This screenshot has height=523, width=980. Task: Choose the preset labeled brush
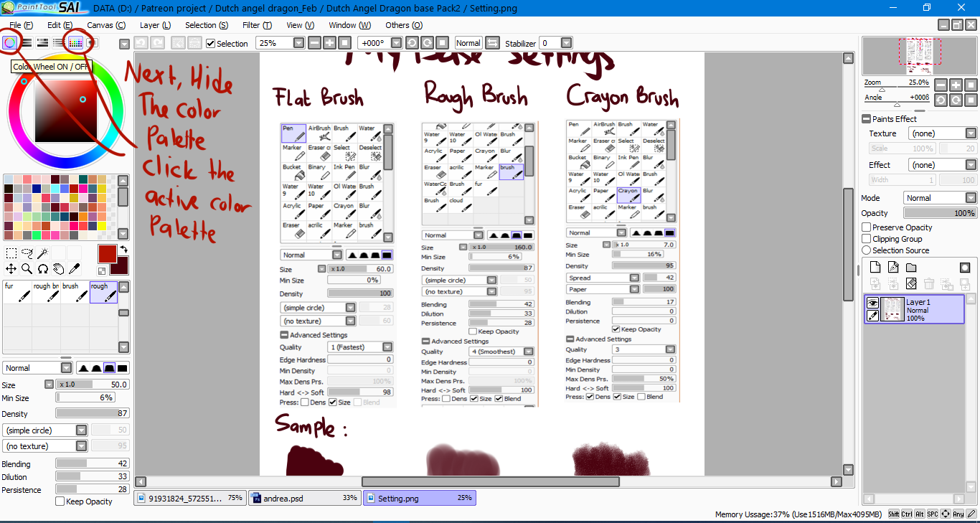[75, 292]
